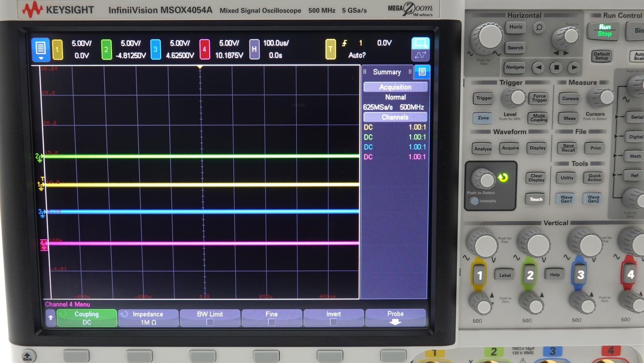Toggle the Run Stop button
The width and height of the screenshot is (644, 363).
(605, 30)
